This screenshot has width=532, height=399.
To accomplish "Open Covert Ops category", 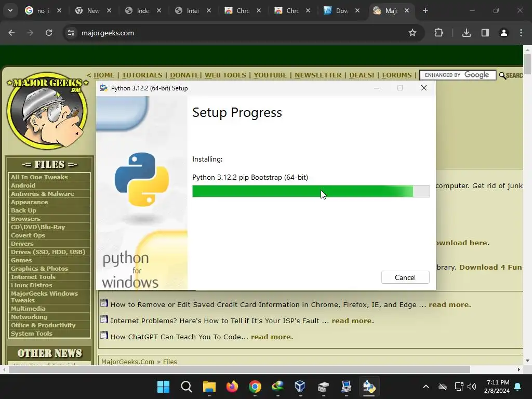I will 28,235.
